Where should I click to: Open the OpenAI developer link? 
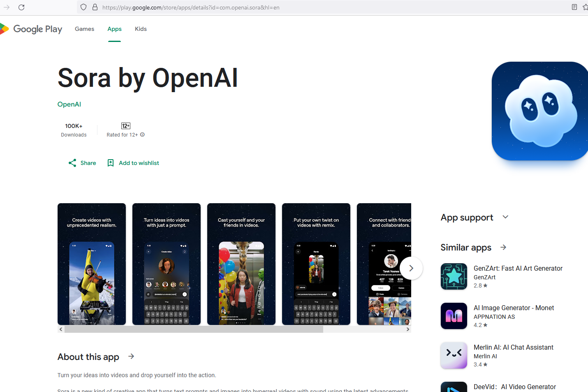coord(69,104)
